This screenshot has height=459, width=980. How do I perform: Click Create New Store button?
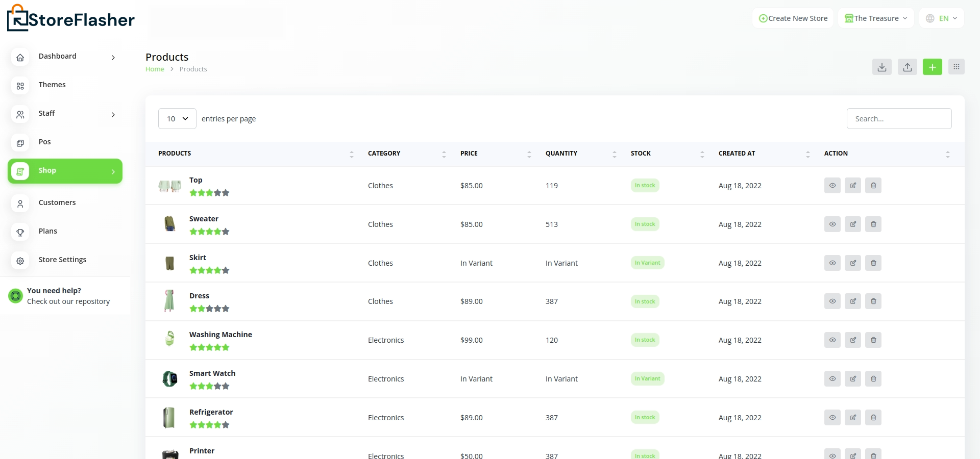click(x=793, y=18)
